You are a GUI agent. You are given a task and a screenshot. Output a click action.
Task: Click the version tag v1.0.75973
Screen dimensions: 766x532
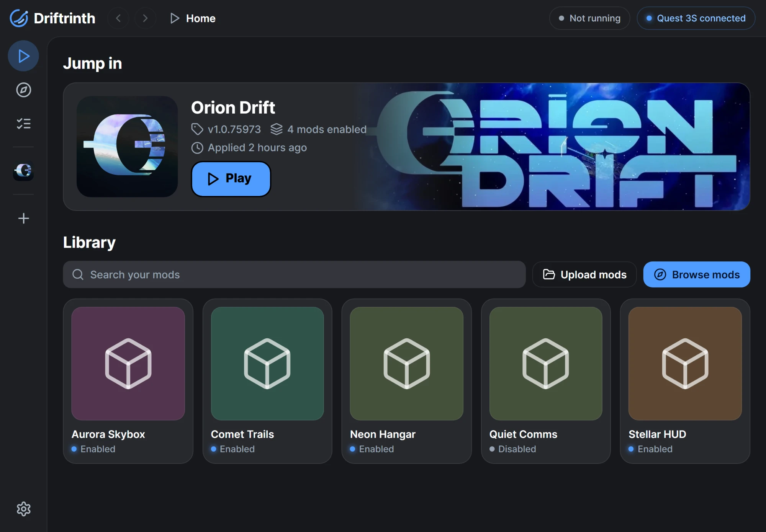(226, 129)
